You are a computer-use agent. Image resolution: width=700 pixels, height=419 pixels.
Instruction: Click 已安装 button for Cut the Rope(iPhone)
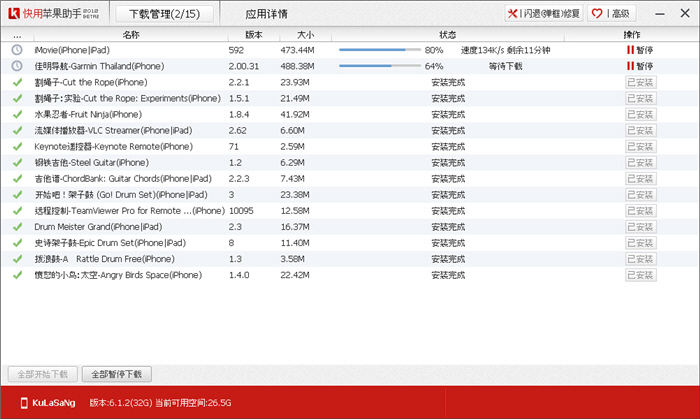(x=641, y=82)
